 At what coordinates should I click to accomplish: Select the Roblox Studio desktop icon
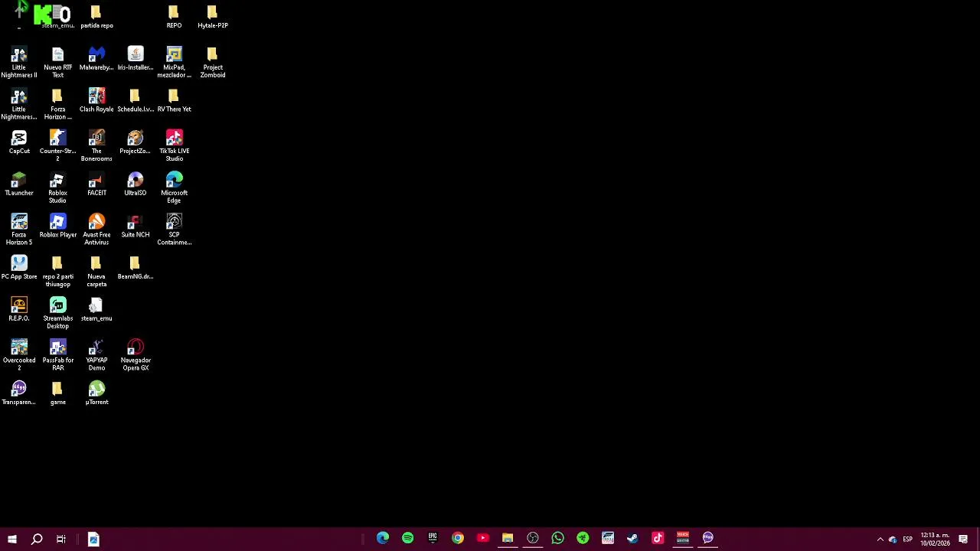click(57, 187)
